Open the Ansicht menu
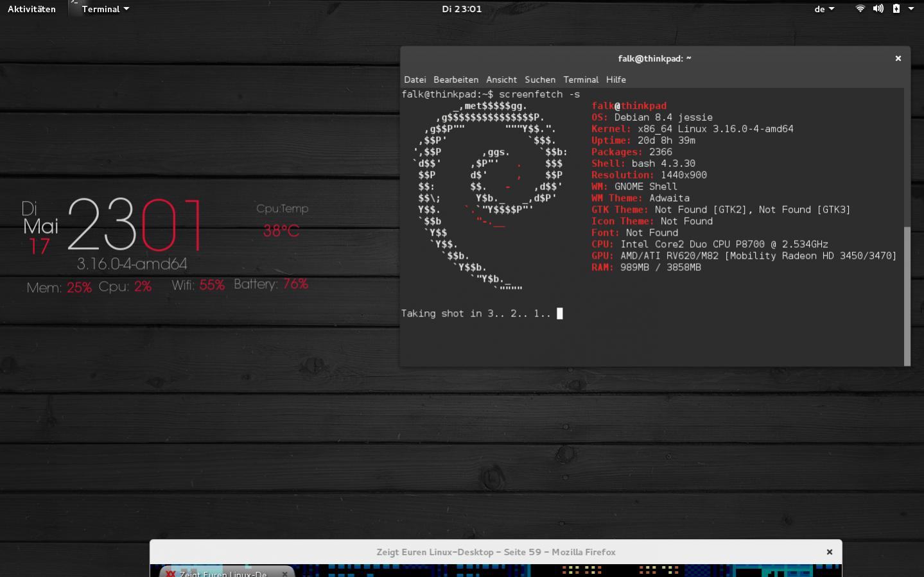 [x=501, y=80]
